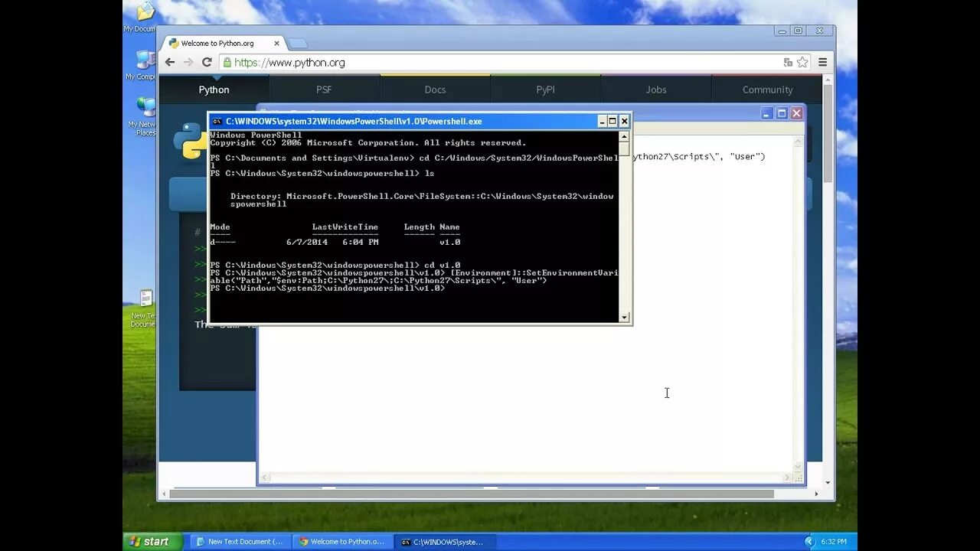Screen dimensions: 980x551
Task: Click the green padlock in address bar
Action: point(227,63)
